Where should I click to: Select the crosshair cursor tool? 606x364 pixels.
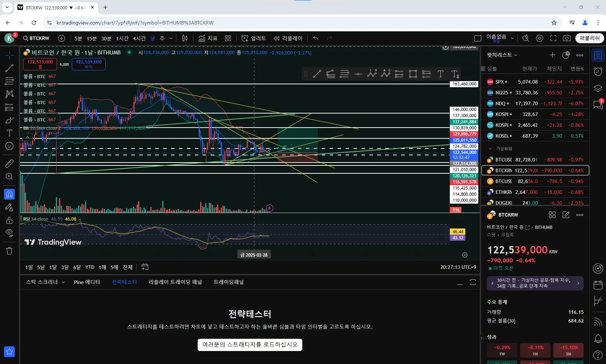coord(9,55)
